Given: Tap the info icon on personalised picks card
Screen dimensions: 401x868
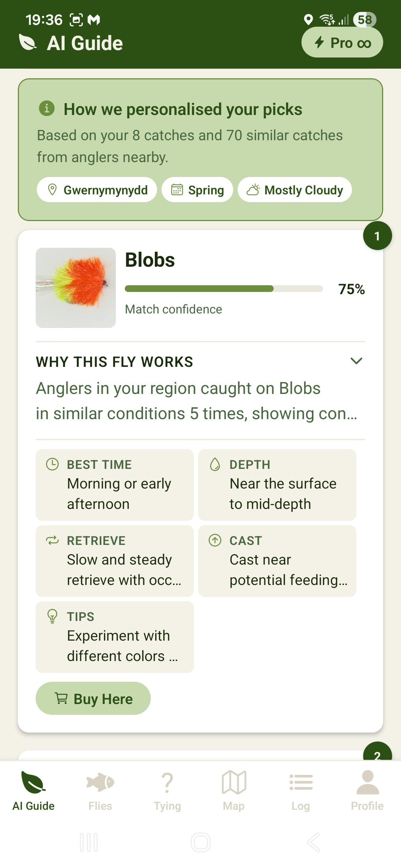Looking at the screenshot, I should (x=47, y=108).
